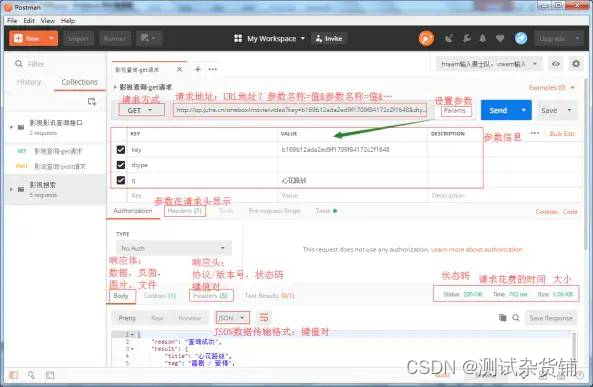Click the Invite button

(329, 39)
